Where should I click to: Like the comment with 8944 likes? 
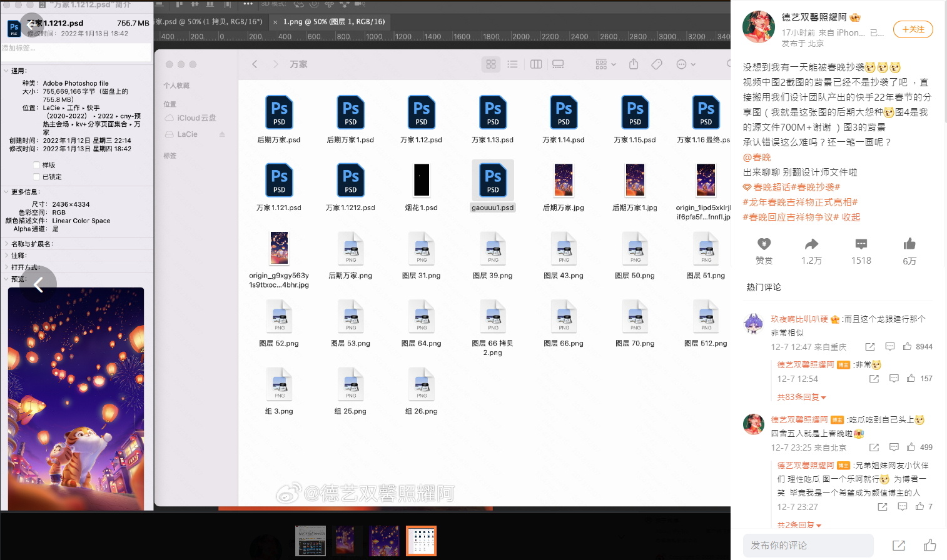pyautogui.click(x=907, y=346)
